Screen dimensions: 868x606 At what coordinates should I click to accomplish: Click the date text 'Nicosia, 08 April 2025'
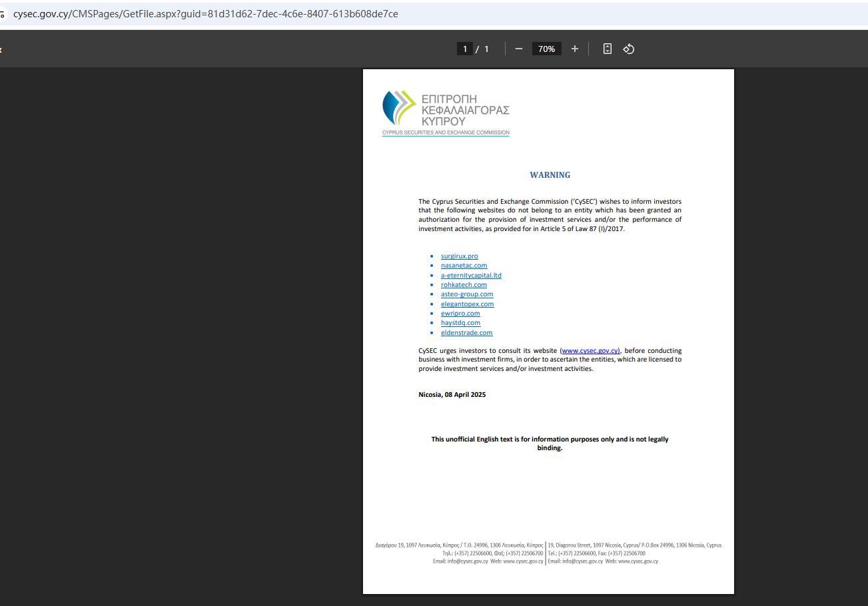(x=452, y=395)
